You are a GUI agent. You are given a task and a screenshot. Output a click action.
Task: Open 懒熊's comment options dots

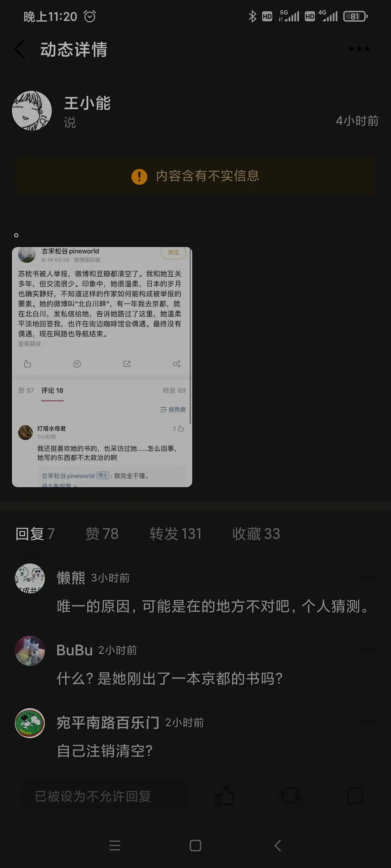[368, 577]
